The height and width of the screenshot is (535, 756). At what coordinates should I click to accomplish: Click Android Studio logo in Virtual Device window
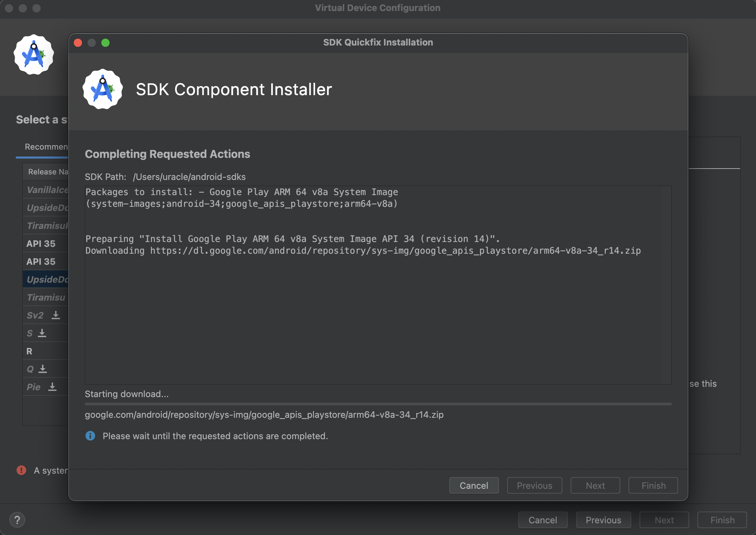coord(34,54)
